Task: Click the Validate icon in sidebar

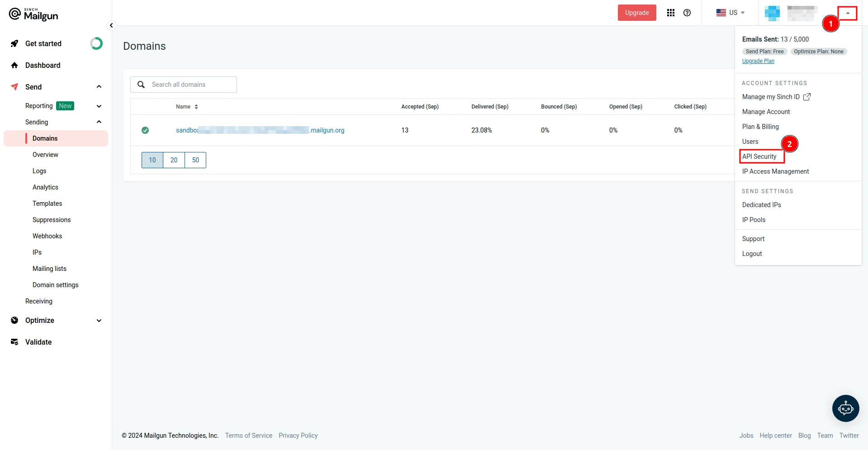Action: 14,342
